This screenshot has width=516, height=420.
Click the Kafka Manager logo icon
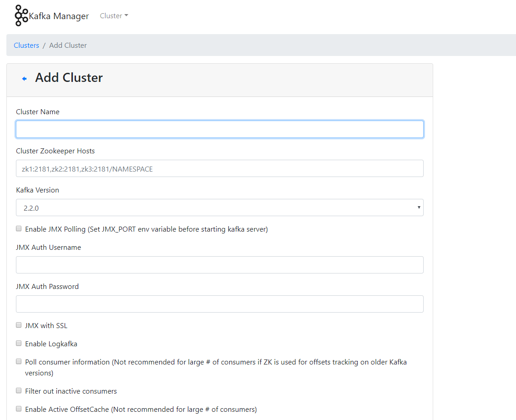[21, 15]
